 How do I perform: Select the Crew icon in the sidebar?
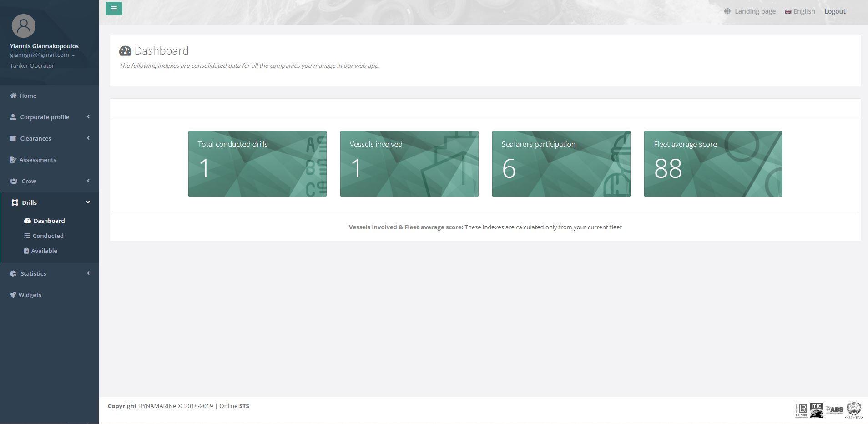13,181
